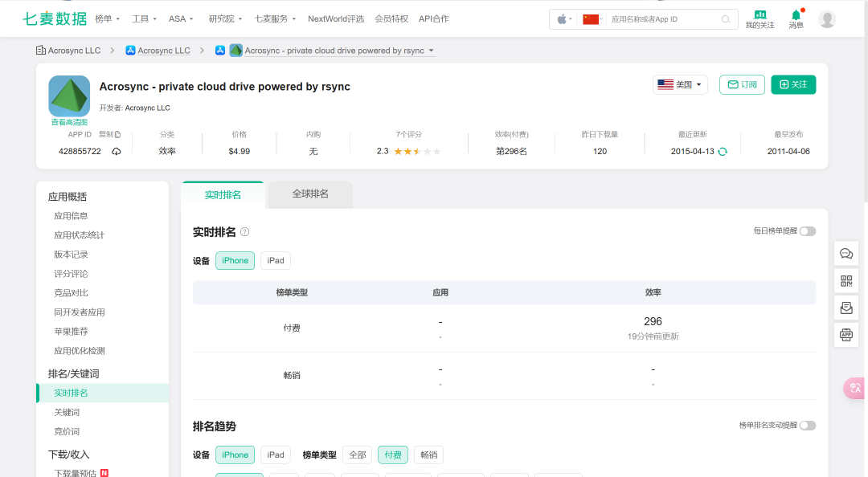Open the APP print floating icon
The width and height of the screenshot is (868, 477).
pos(846,335)
